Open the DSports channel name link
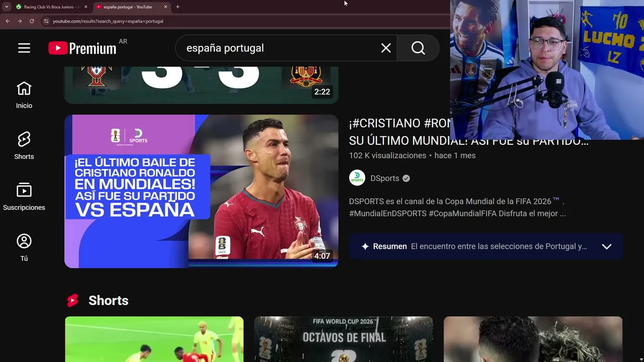 coord(384,178)
